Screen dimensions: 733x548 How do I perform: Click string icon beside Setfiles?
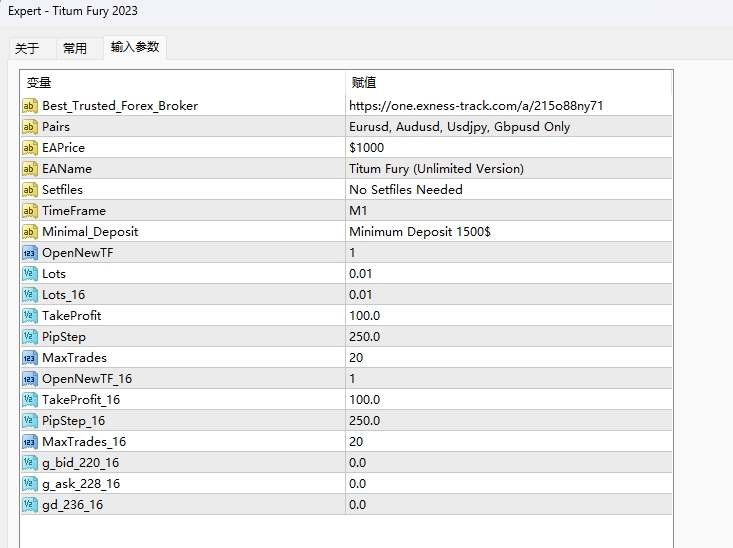(x=29, y=190)
